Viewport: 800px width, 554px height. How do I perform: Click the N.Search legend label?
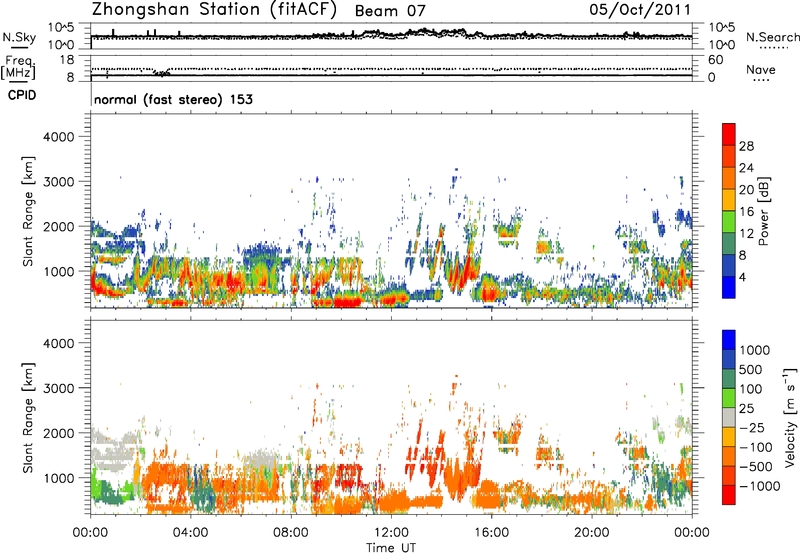click(772, 37)
